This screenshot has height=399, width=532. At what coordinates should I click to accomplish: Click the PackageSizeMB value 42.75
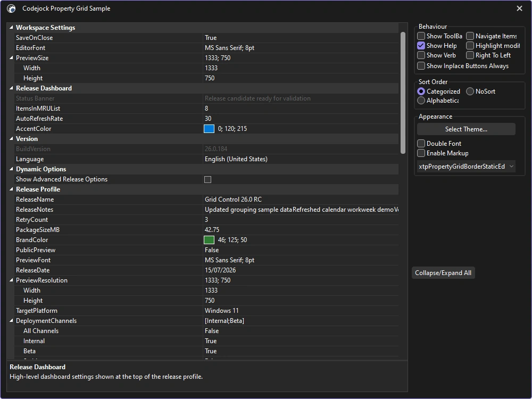(x=212, y=230)
